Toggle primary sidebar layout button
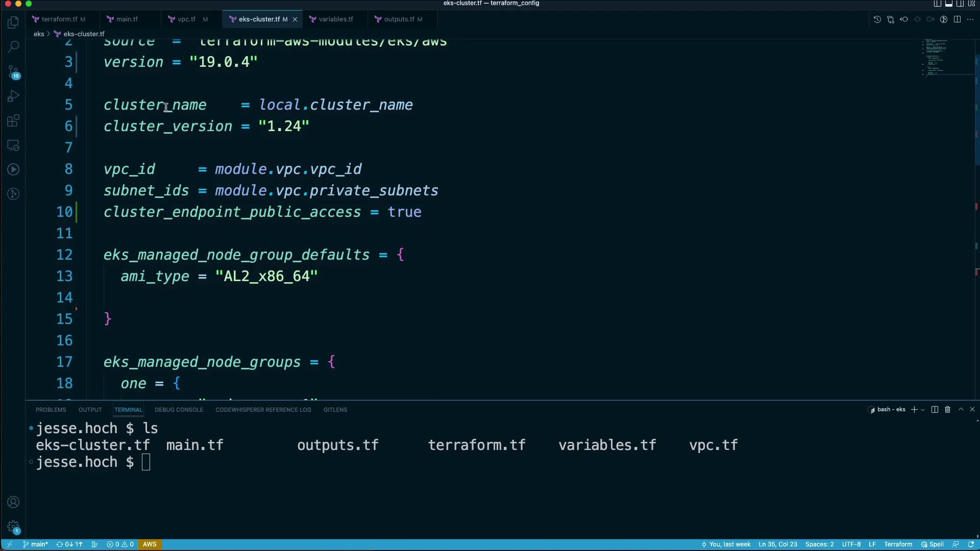This screenshot has height=551, width=980. click(938, 4)
